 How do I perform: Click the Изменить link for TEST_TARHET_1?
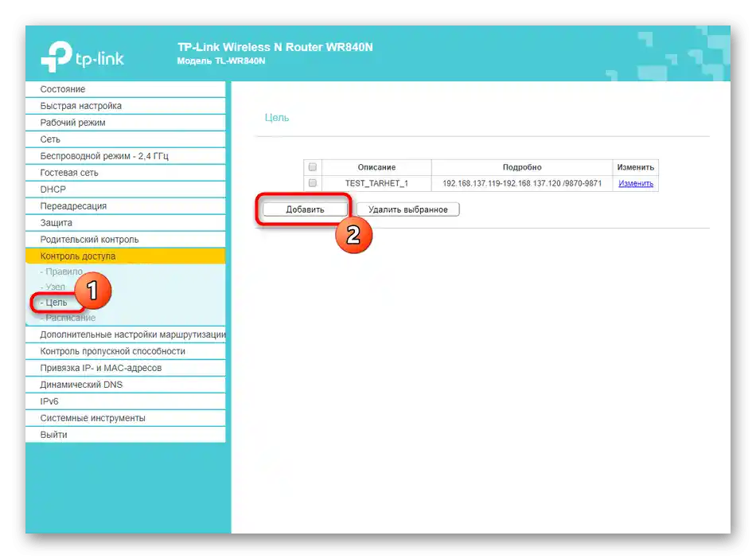[636, 183]
